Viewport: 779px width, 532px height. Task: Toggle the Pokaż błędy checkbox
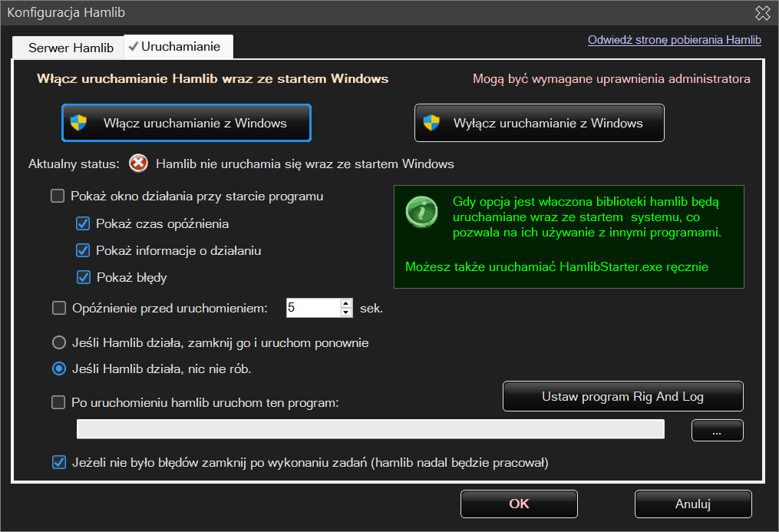(83, 278)
